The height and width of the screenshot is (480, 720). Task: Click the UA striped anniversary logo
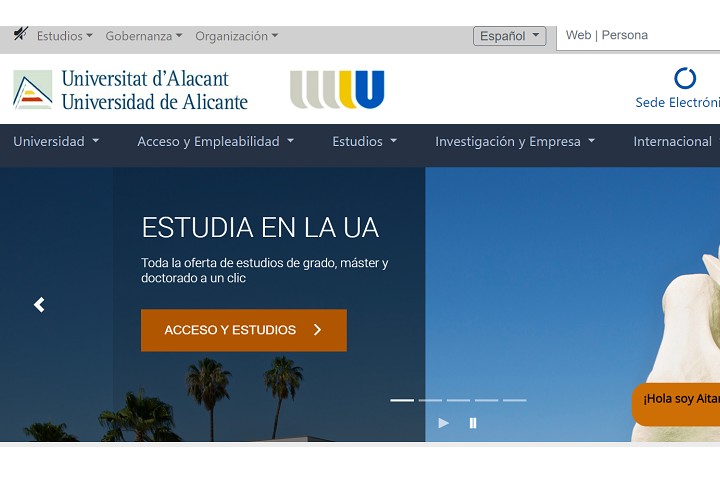tap(337, 90)
